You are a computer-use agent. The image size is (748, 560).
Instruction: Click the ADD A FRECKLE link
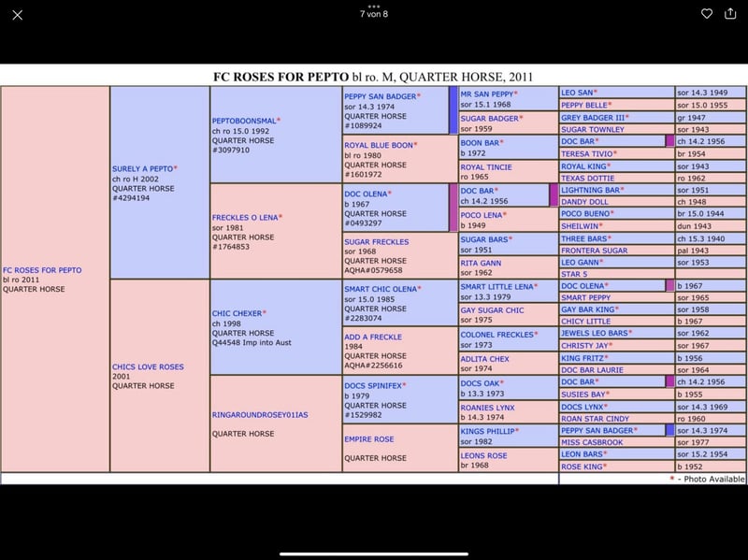pyautogui.click(x=373, y=337)
